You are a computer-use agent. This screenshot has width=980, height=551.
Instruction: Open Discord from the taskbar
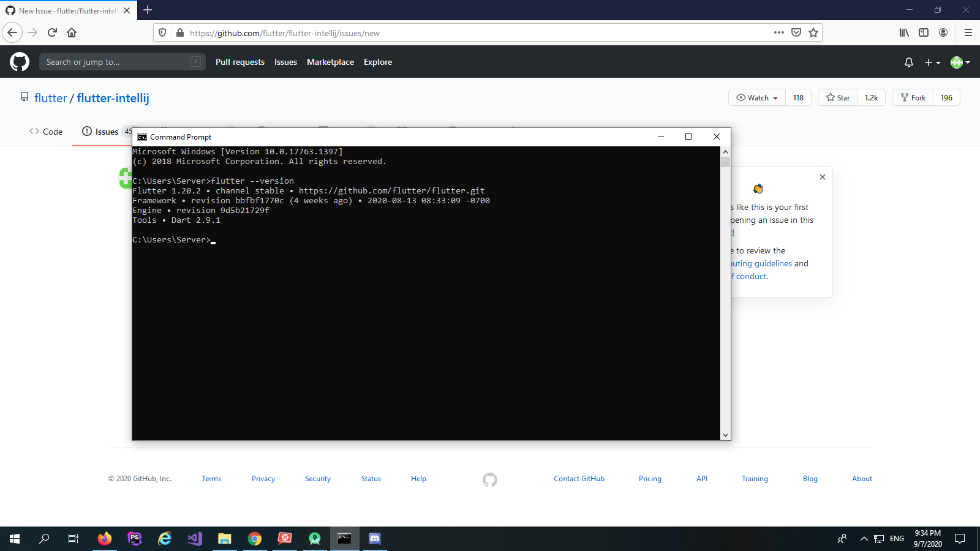point(374,539)
